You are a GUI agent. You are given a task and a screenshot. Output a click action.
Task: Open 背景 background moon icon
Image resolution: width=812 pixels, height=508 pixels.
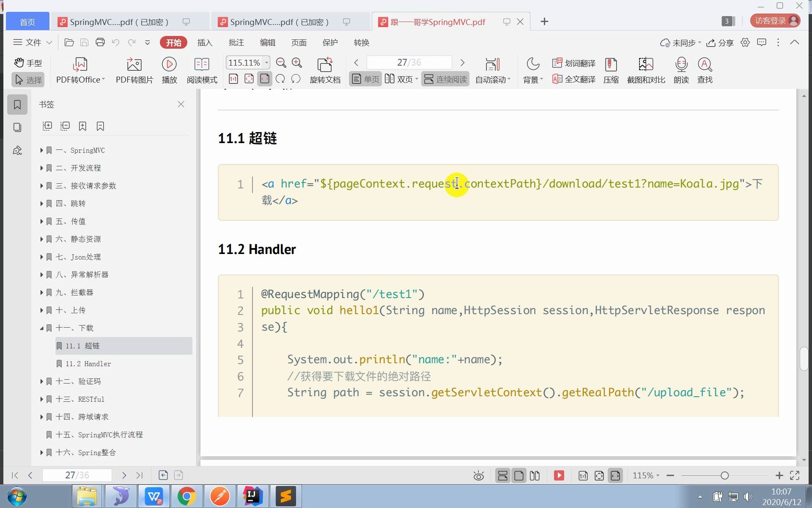tap(532, 70)
